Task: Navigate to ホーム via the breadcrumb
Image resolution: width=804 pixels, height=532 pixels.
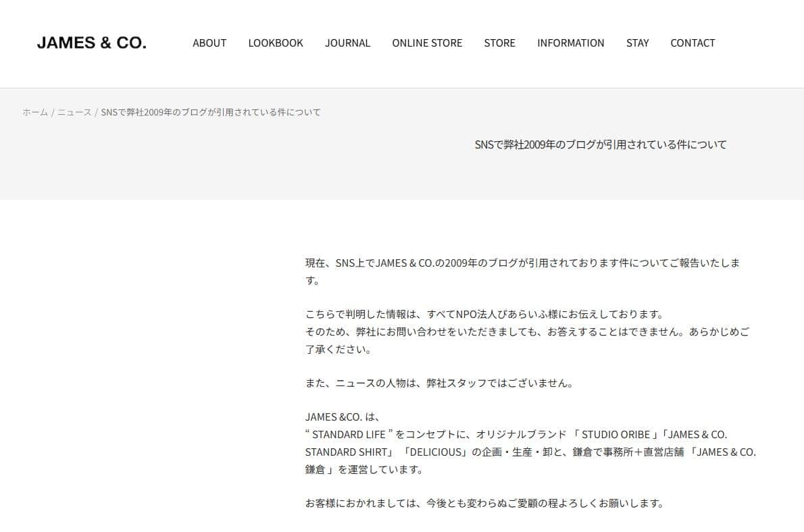Action: click(34, 112)
